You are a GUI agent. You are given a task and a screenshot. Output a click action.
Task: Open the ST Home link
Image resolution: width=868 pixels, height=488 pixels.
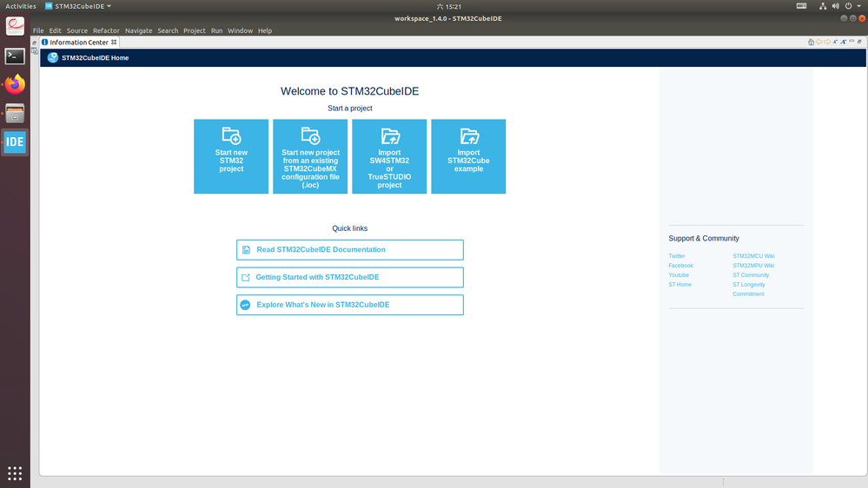click(679, 285)
